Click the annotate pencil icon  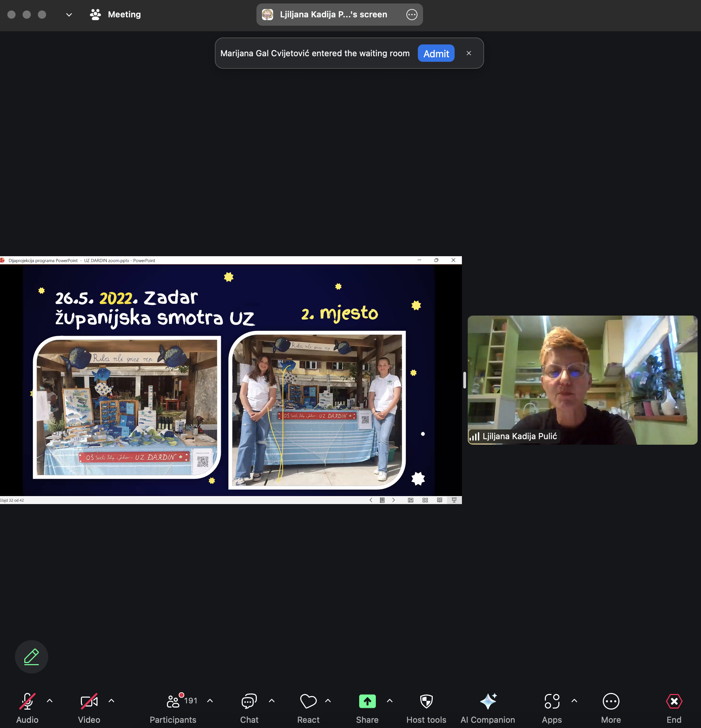click(x=32, y=657)
